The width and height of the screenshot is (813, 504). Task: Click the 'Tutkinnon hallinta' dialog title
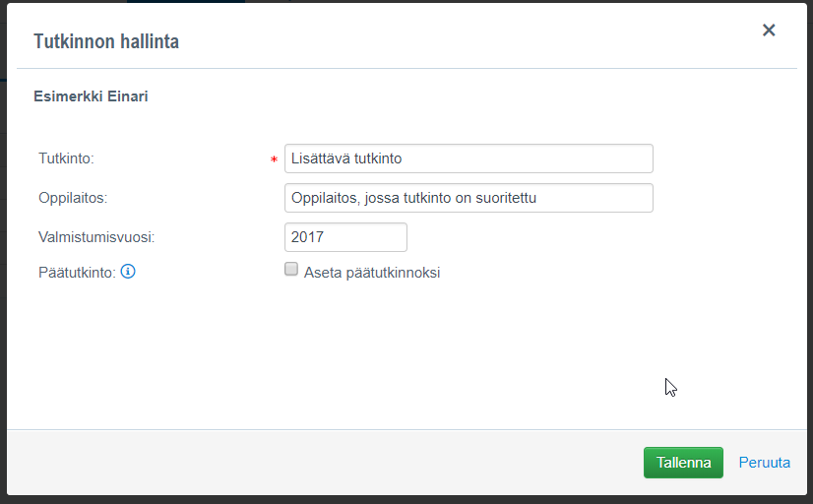pos(106,41)
